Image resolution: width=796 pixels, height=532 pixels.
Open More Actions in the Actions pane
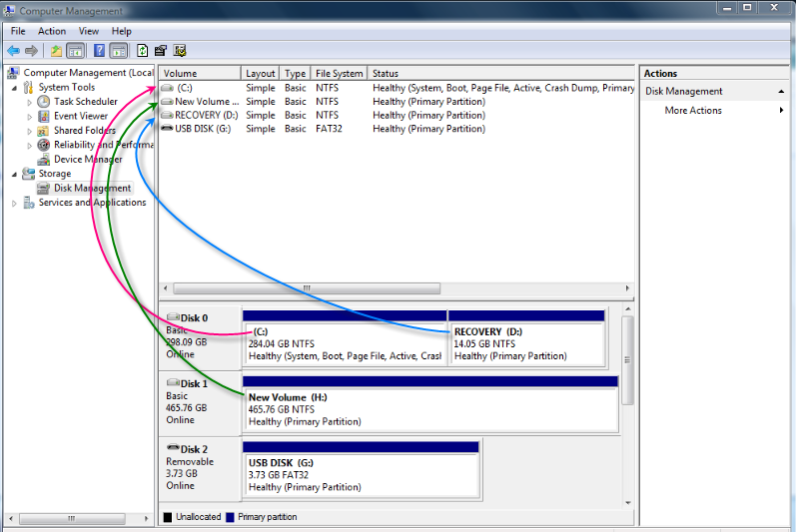pos(693,111)
